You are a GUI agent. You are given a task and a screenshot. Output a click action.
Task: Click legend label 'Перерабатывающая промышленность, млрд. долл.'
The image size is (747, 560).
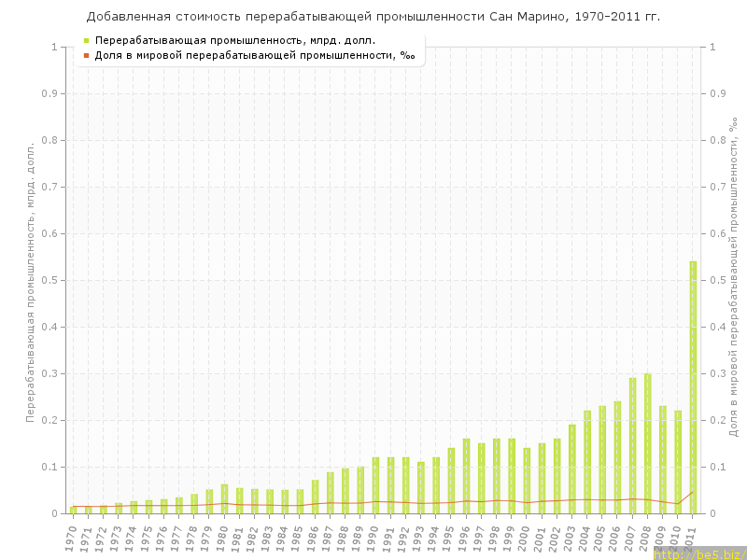click(x=235, y=40)
